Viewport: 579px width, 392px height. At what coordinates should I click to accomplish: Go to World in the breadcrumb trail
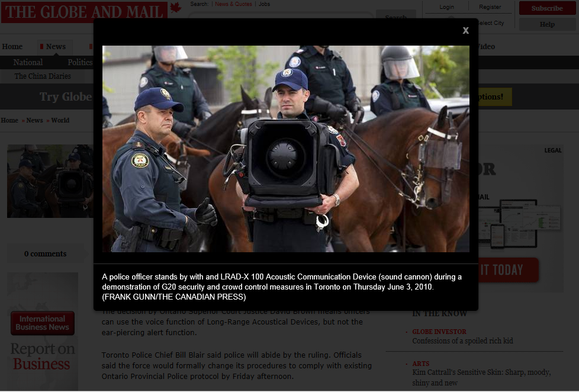pyautogui.click(x=60, y=120)
